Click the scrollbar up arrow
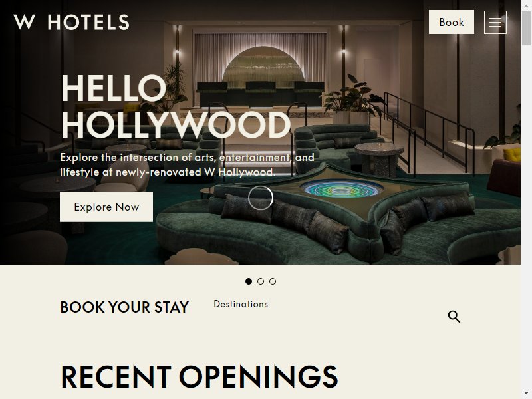532x399 pixels. click(x=526, y=5)
